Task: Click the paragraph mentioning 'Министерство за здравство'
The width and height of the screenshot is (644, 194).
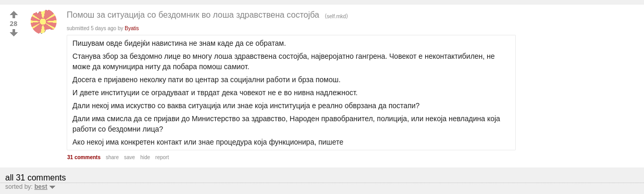Action: coord(286,124)
